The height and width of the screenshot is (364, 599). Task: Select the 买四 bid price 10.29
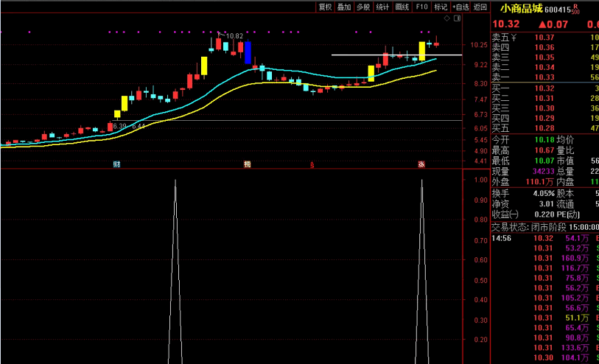click(544, 118)
